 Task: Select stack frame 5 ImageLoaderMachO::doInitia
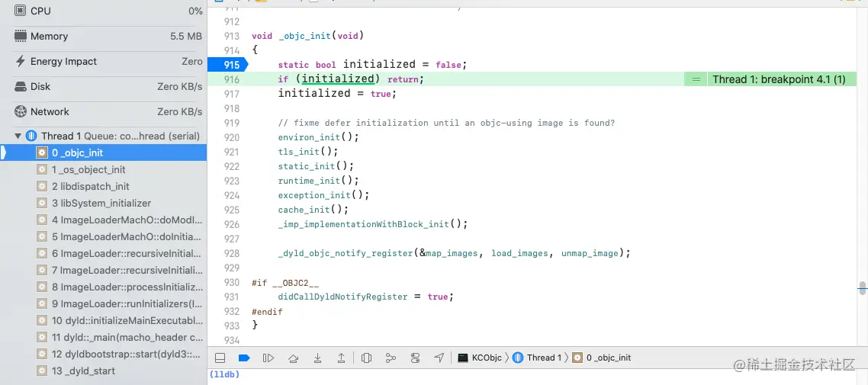coord(104,237)
